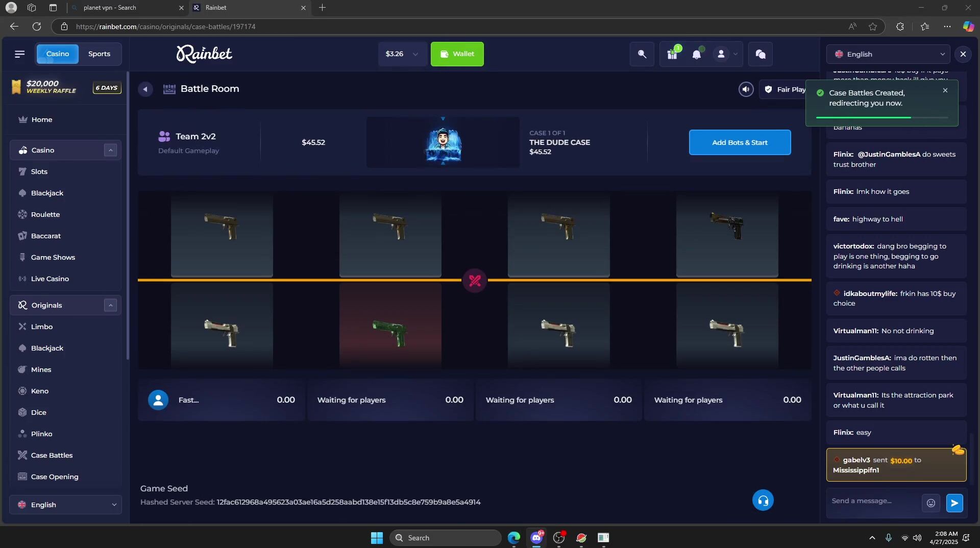Open sidebar English language dropdown

coord(65,505)
